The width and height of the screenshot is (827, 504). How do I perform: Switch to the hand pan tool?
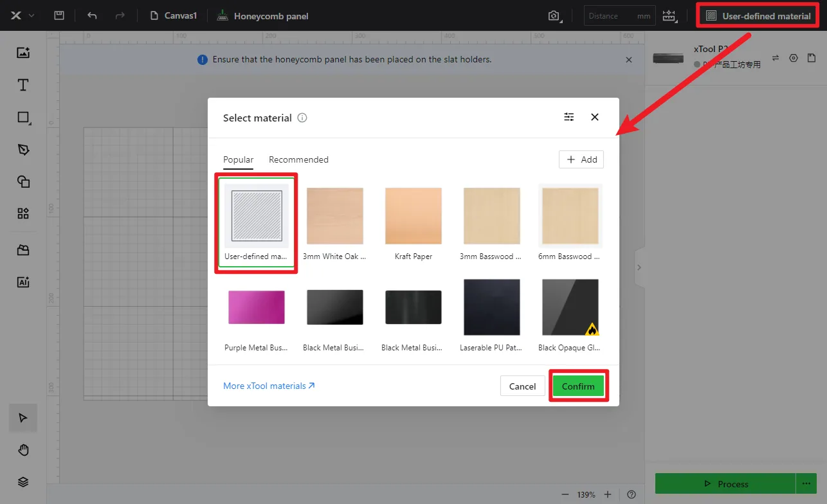point(23,450)
